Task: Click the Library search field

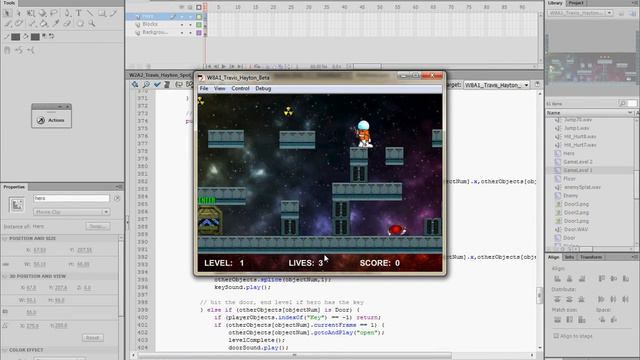Action: (x=632, y=103)
